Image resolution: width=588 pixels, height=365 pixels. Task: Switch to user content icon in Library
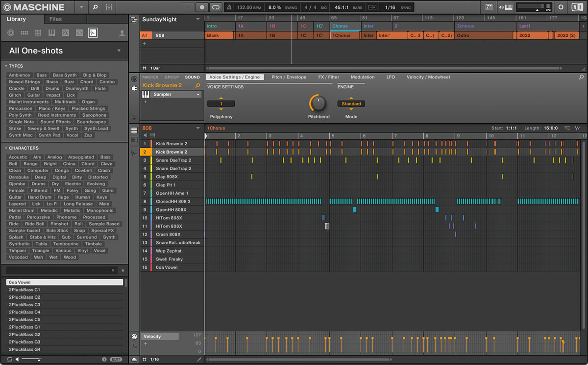[122, 33]
